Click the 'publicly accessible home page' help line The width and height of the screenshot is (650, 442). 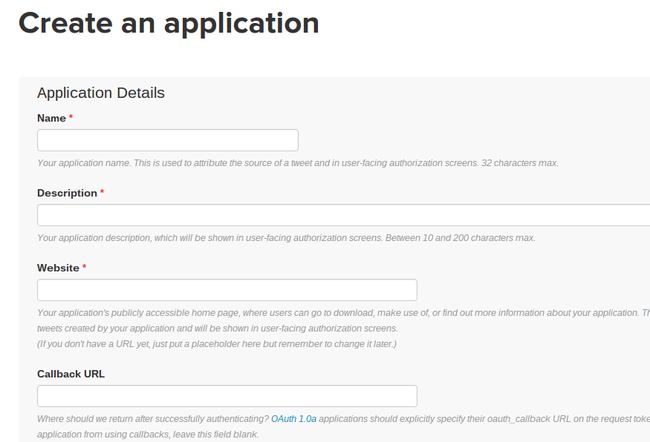(x=344, y=313)
